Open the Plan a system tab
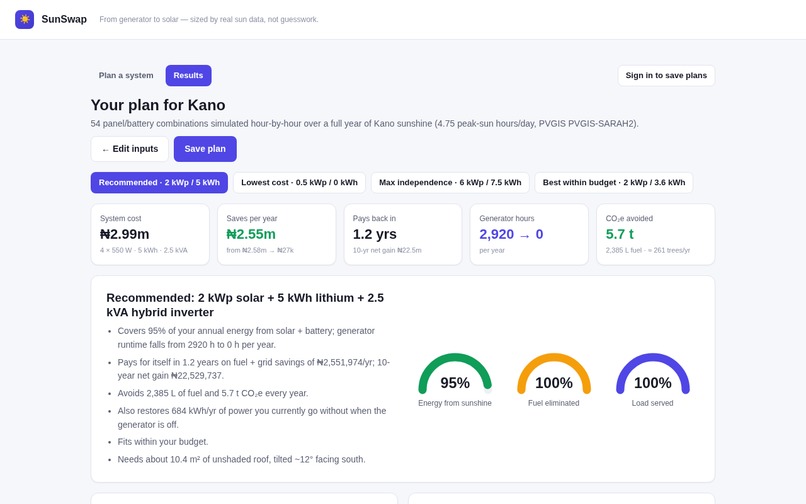Screen dimensions: 806x504 click(126, 76)
